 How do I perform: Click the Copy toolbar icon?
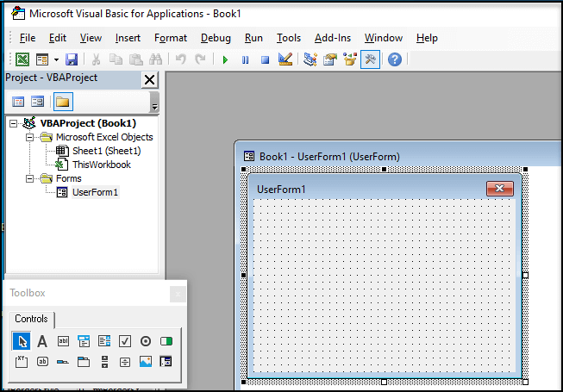[x=116, y=59]
